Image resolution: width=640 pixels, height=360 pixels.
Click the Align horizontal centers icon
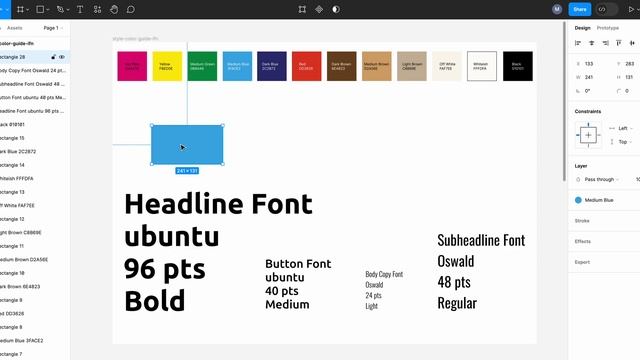point(591,43)
